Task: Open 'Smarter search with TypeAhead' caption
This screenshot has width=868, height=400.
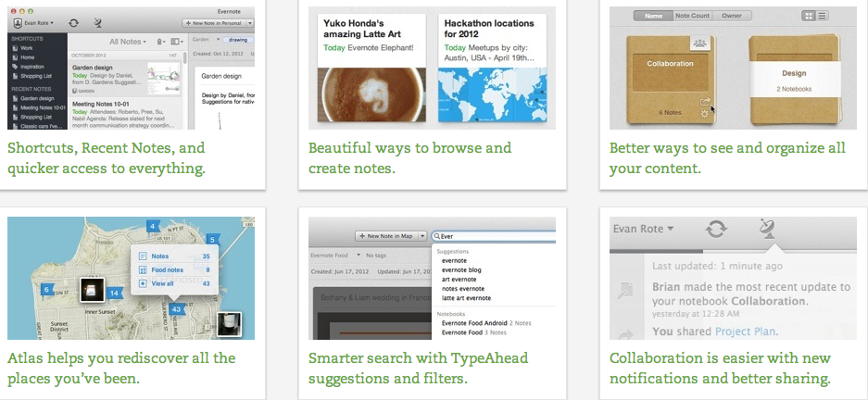Action: (x=418, y=368)
